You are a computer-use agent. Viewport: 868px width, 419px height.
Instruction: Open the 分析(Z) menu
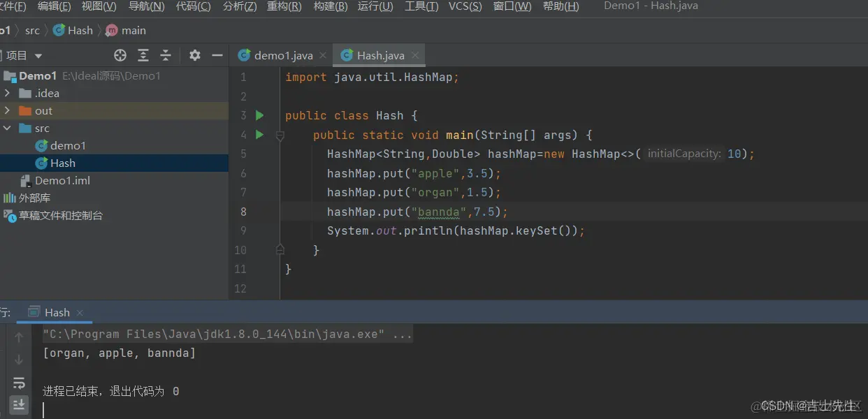pos(240,6)
